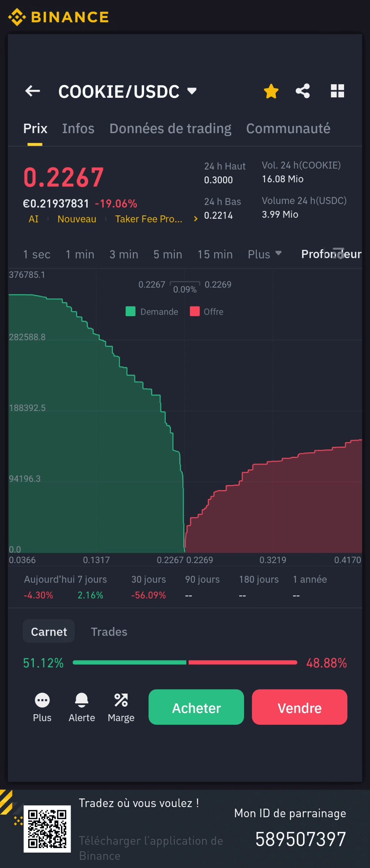Screen dimensions: 370x868
Task: Click Télécharger l'application de Binance text
Action: (151, 848)
